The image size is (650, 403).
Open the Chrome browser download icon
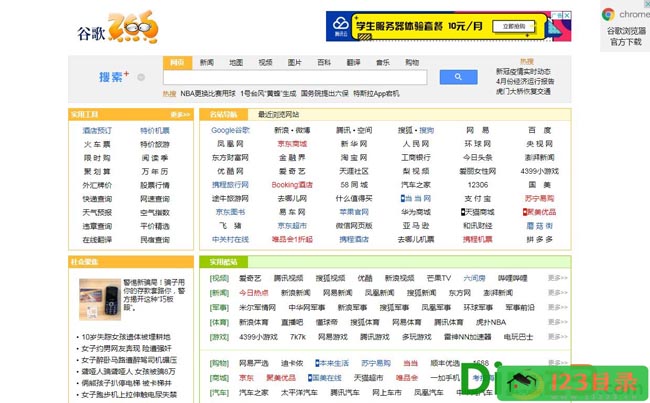[x=608, y=15]
